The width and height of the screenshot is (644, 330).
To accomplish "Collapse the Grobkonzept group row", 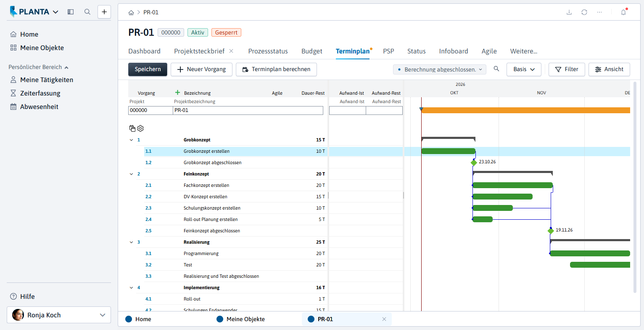I will click(131, 140).
